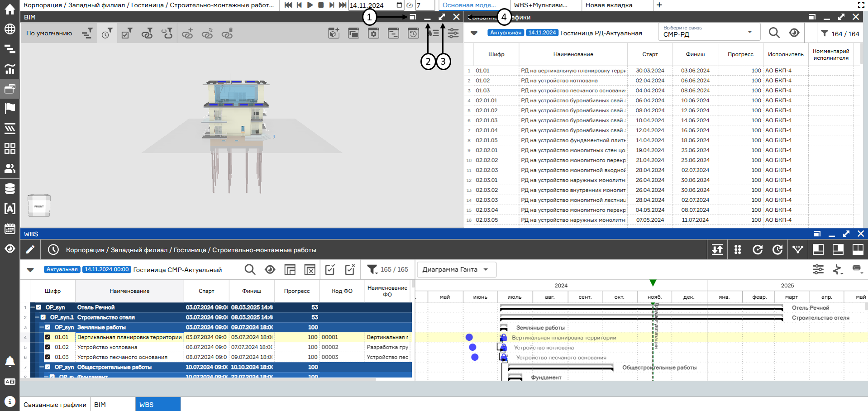The height and width of the screenshot is (411, 868).
Task: Click the date field showing 14.11.2024
Action: click(x=376, y=5)
